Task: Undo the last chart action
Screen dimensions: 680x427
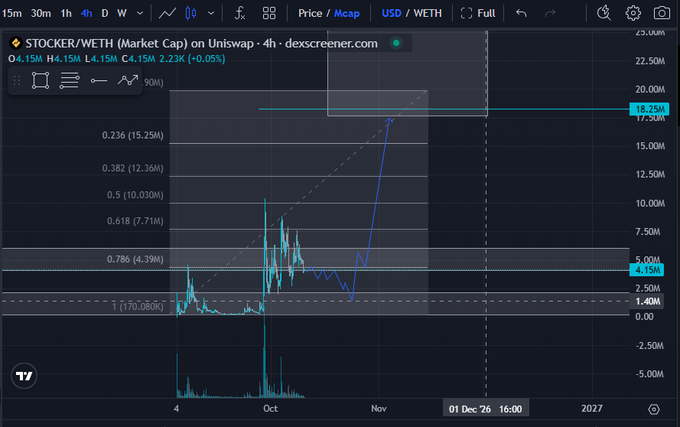Action: (x=521, y=13)
